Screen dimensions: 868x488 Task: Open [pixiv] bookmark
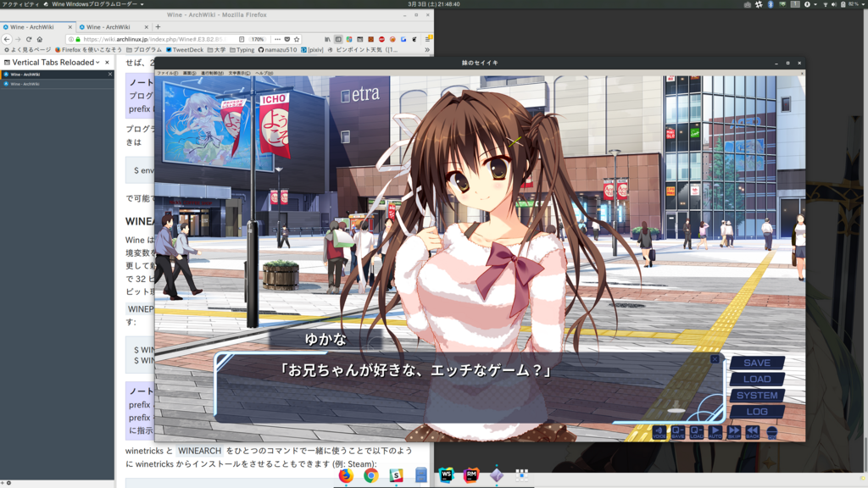pyautogui.click(x=312, y=50)
